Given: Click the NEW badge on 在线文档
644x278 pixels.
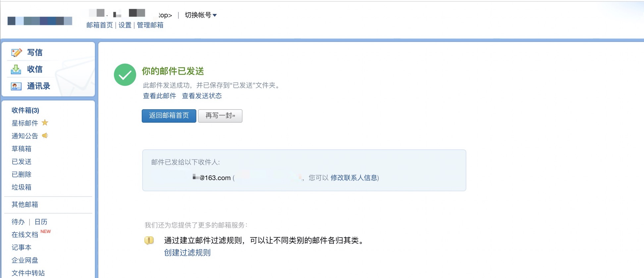Looking at the screenshot, I should (x=46, y=231).
